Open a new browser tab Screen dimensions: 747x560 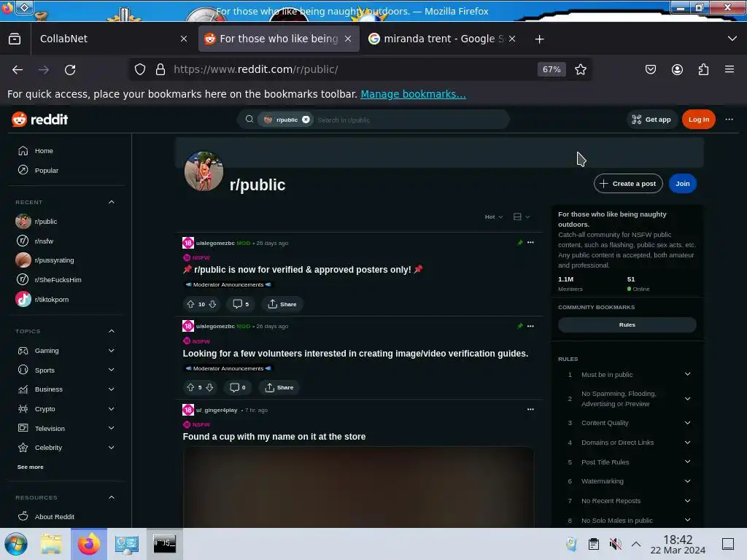(539, 39)
